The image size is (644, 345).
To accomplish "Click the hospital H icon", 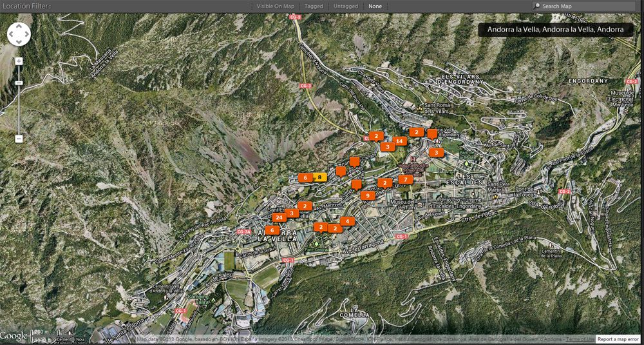I will pyautogui.click(x=413, y=159).
